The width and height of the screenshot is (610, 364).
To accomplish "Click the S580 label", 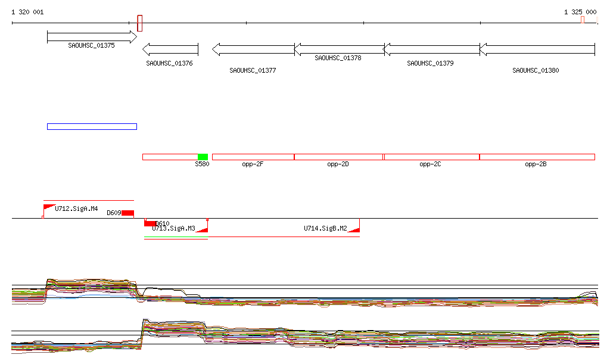I will tap(202, 164).
